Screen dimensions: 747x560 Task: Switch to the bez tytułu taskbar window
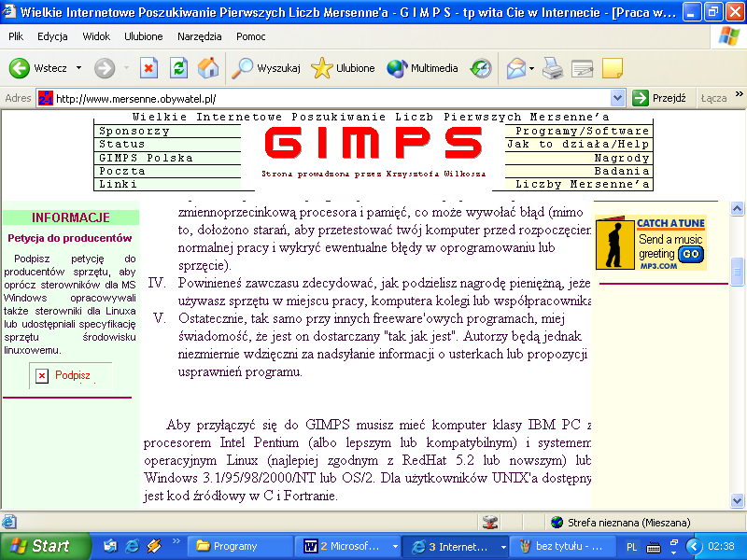(x=563, y=546)
